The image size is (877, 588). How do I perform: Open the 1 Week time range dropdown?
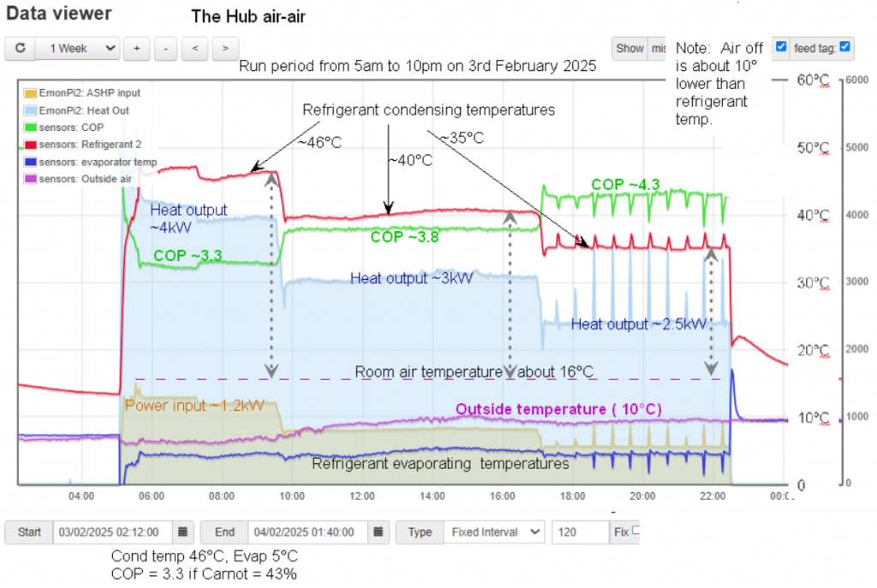click(78, 49)
